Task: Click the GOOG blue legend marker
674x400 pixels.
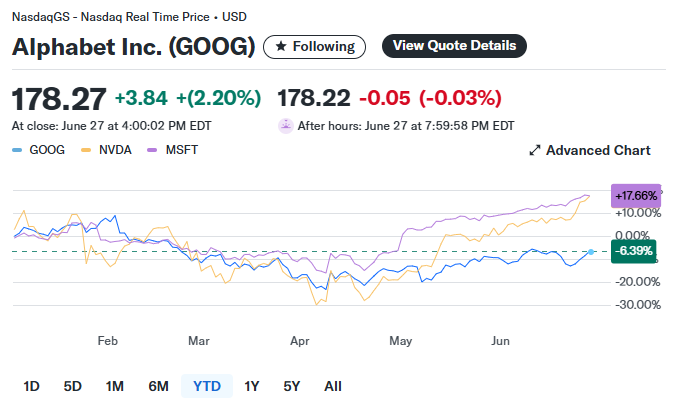Action: point(17,150)
